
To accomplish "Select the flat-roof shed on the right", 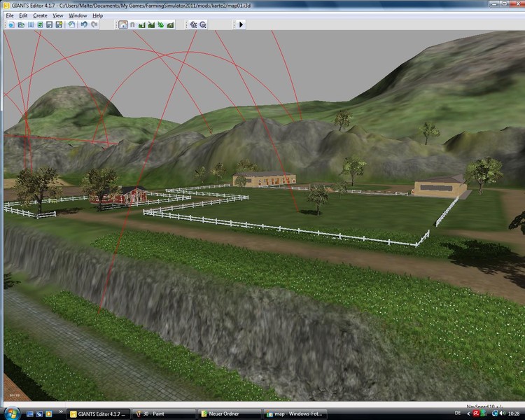I will [x=440, y=188].
